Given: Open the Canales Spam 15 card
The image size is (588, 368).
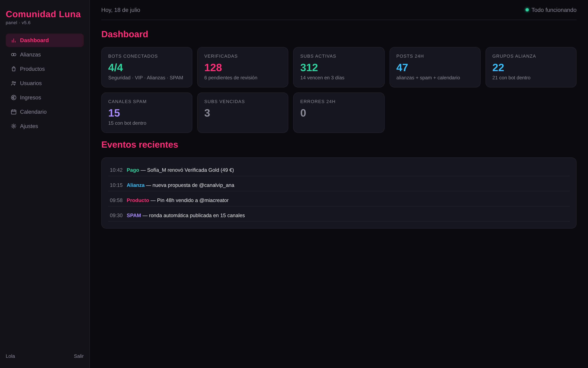Looking at the screenshot, I should pos(147,113).
